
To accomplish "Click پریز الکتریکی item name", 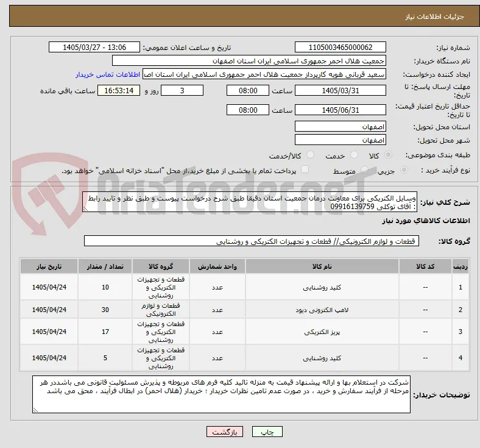I will [322, 332].
